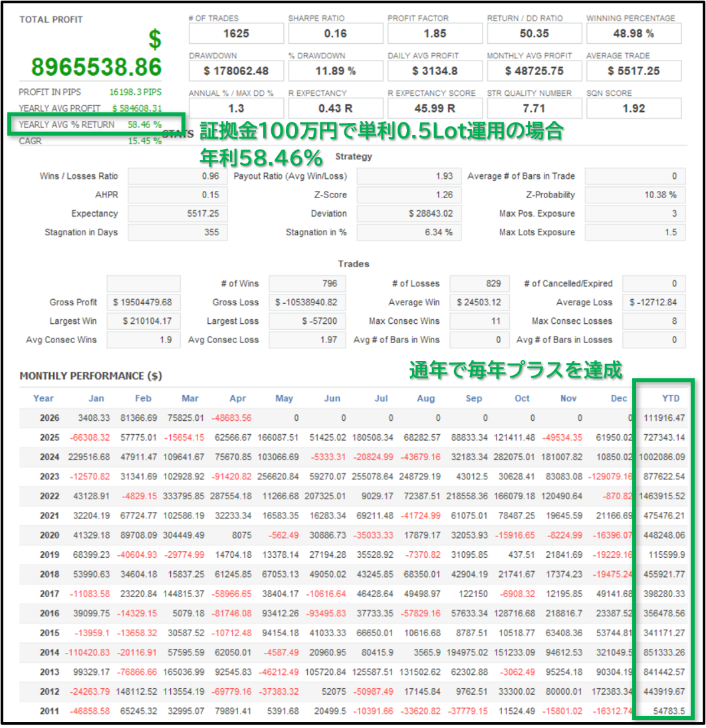706x728 pixels.
Task: Click the Max Consec Losses field 8
Action: click(x=654, y=321)
